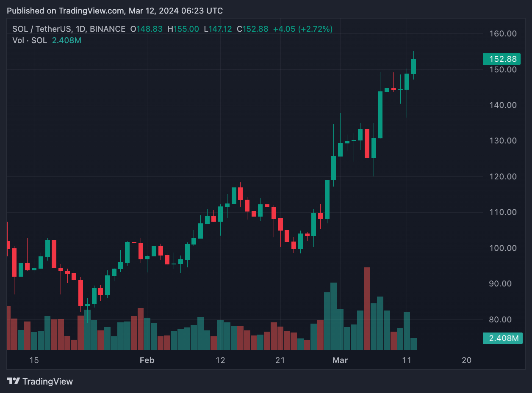Click the green 152.88 current price tag on the price axis
The width and height of the screenshot is (532, 393).
point(503,59)
